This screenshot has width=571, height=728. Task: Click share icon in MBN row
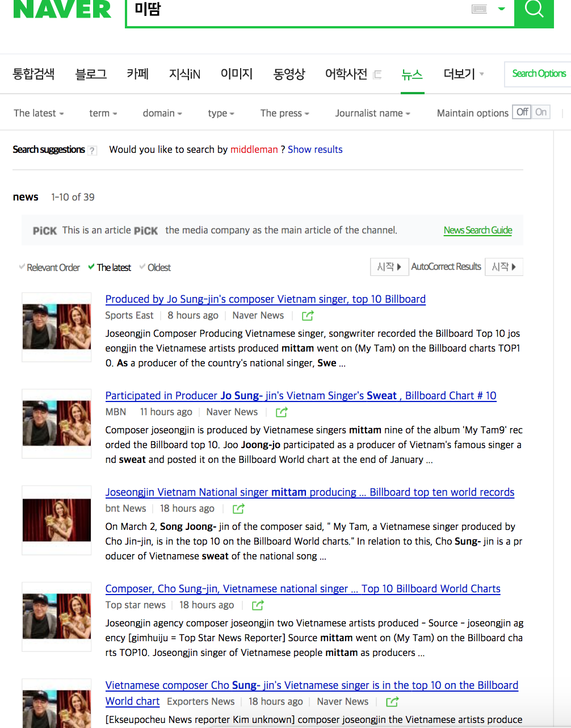coord(282,412)
